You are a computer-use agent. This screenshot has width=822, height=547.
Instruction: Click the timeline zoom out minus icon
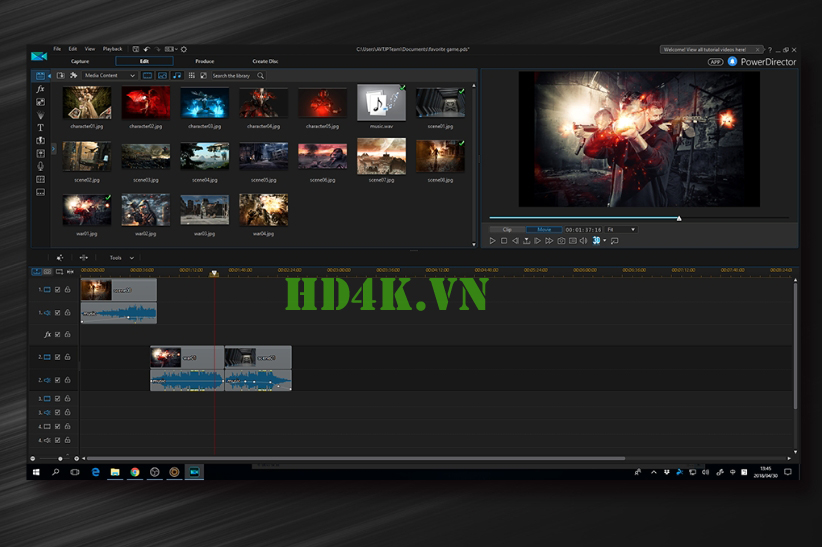click(33, 458)
